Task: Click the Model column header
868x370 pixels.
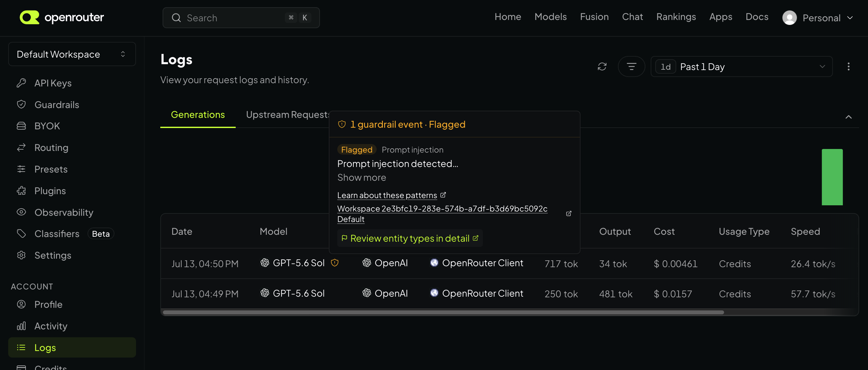Action: pos(273,231)
